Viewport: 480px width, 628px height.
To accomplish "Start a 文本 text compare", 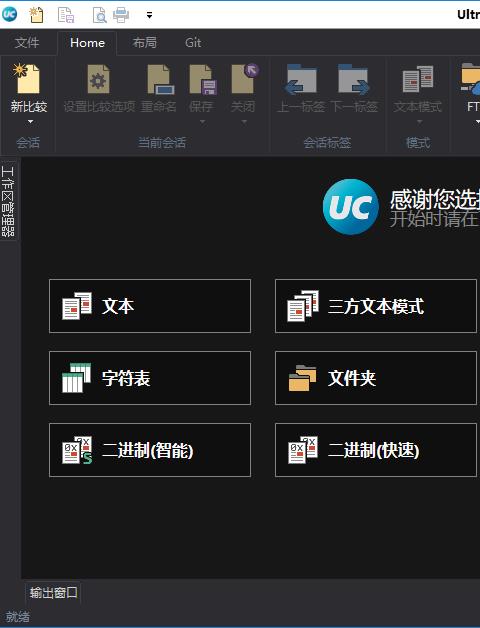I will [150, 306].
